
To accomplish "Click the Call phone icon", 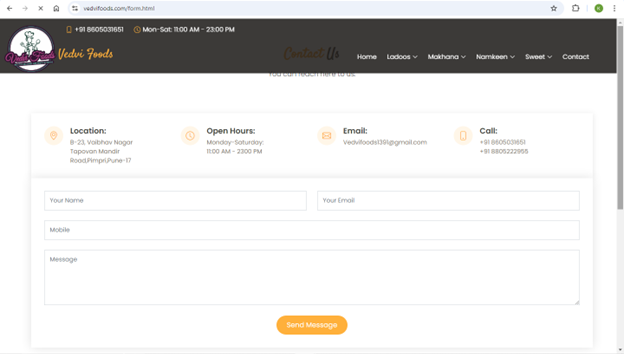I will (x=463, y=136).
